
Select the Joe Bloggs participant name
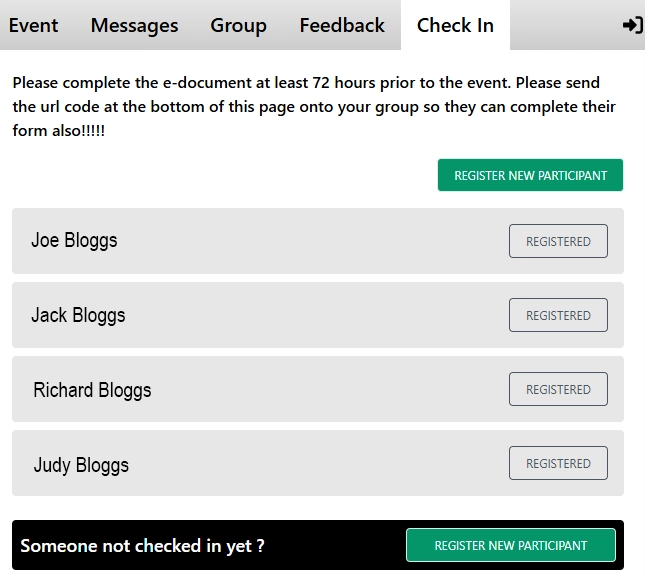coord(74,241)
